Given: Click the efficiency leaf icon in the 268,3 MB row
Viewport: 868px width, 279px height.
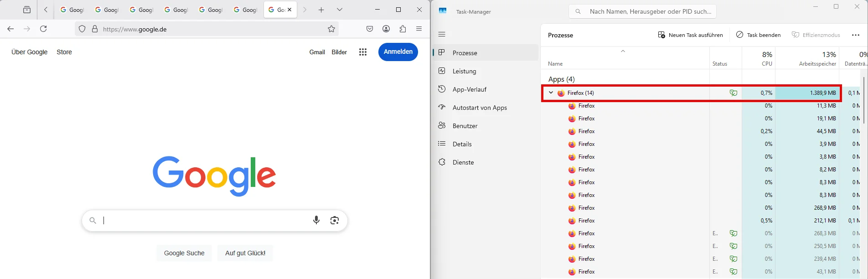Looking at the screenshot, I should coord(733,233).
